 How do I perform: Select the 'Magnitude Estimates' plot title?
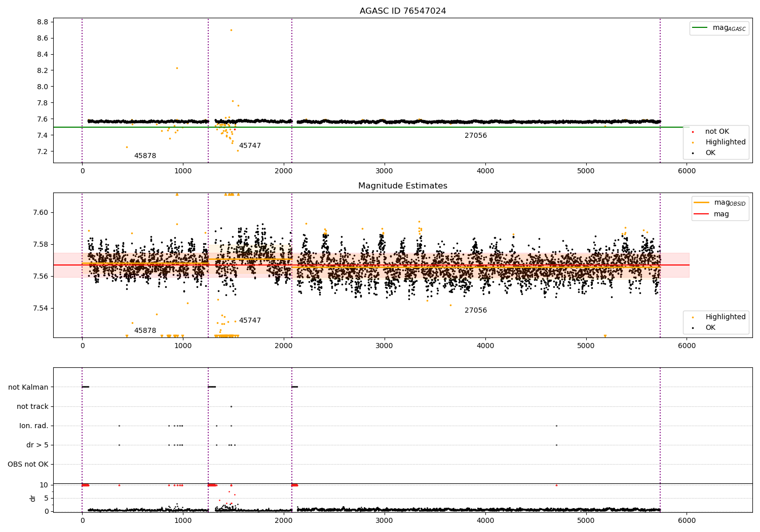(x=403, y=186)
